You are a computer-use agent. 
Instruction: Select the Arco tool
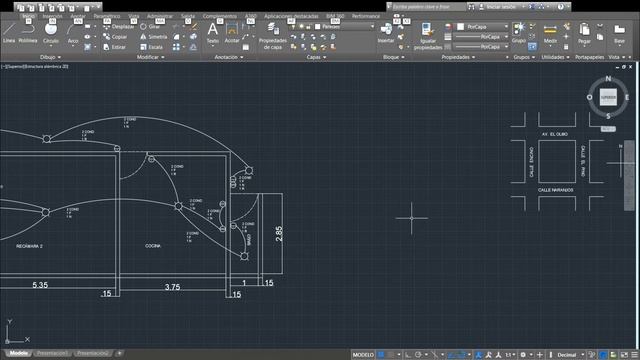click(x=73, y=33)
